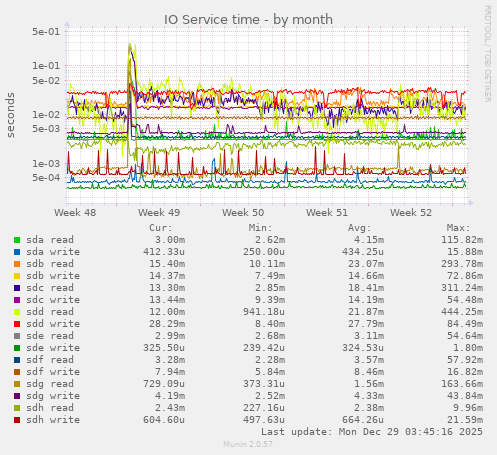The image size is (497, 455).
Task: Click the 'Week 48' axis label
Action: point(75,212)
